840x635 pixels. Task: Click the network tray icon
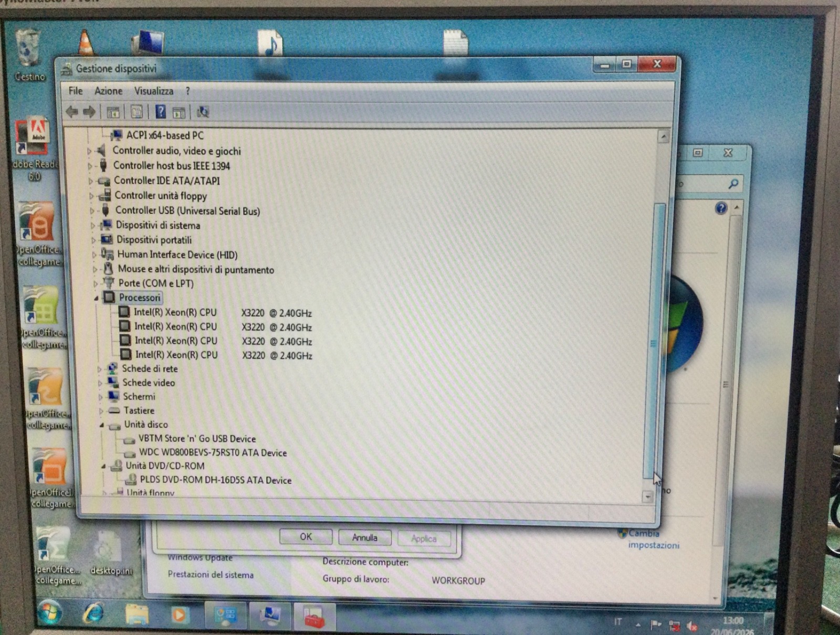(x=674, y=625)
